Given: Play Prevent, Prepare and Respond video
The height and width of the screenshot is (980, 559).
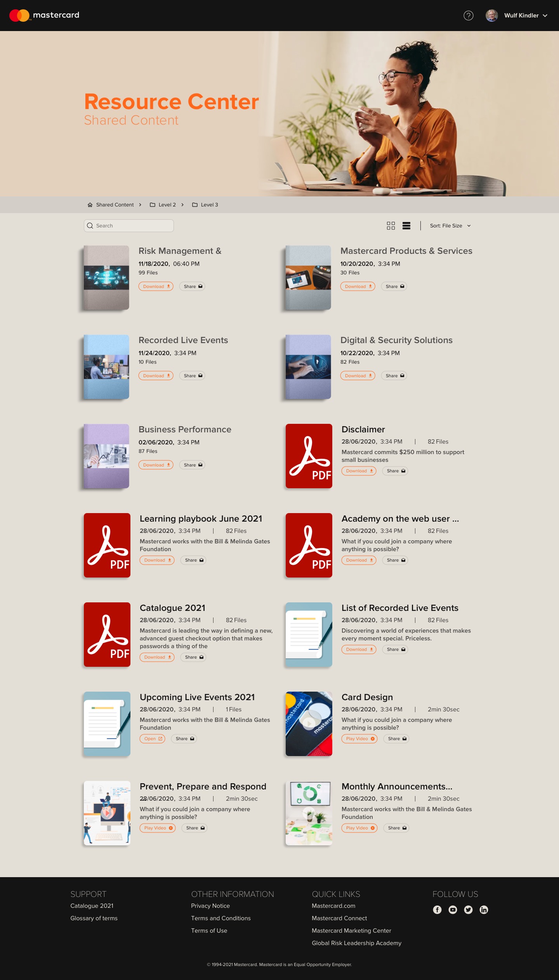Looking at the screenshot, I should [158, 828].
